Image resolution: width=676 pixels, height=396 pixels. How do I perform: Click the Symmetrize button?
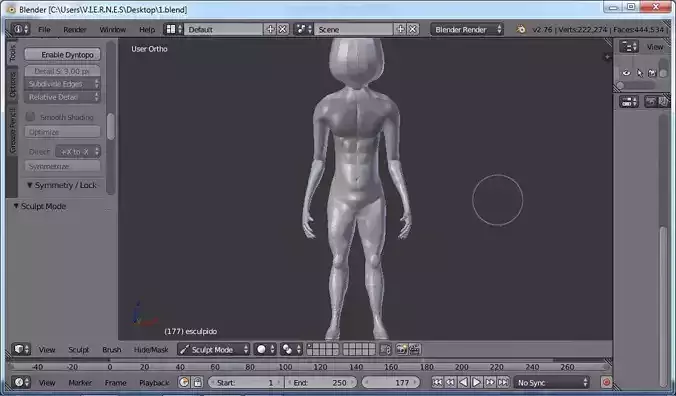pyautogui.click(x=63, y=166)
